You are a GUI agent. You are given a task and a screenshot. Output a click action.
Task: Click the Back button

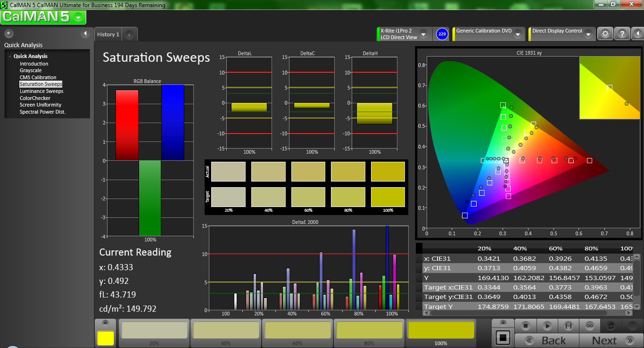point(546,340)
